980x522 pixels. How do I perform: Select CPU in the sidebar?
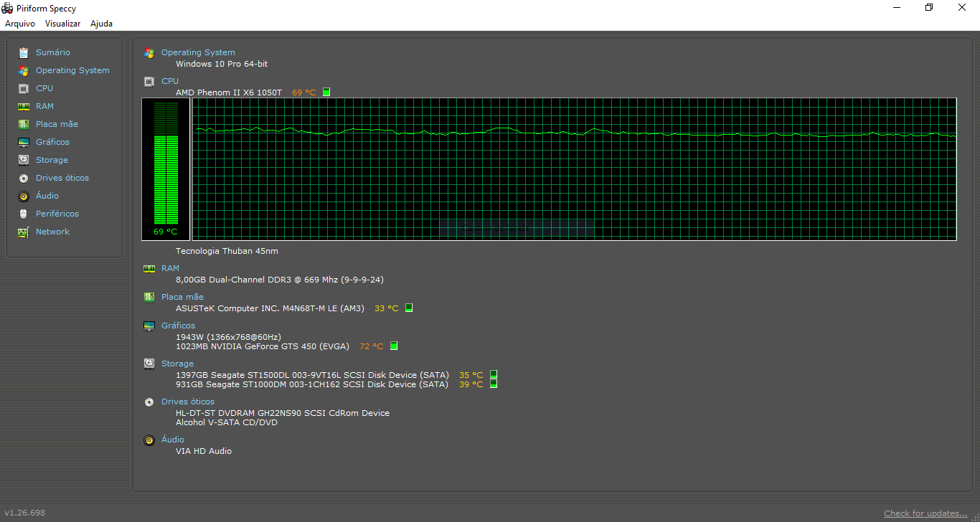(44, 88)
